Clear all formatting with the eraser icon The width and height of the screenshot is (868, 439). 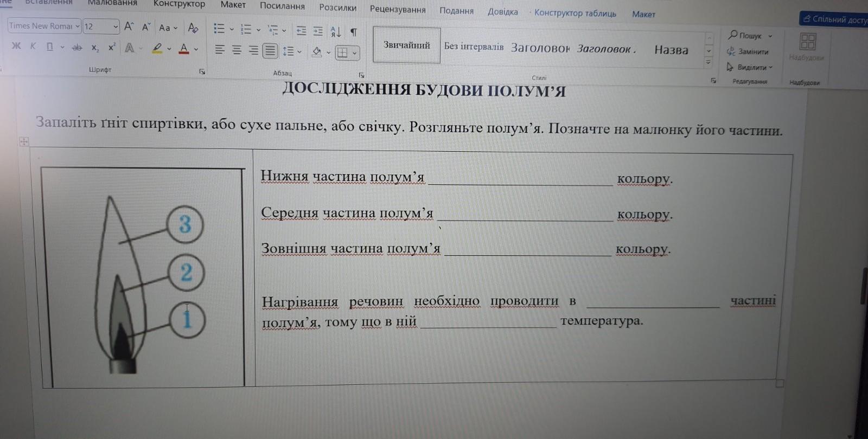coord(193,28)
